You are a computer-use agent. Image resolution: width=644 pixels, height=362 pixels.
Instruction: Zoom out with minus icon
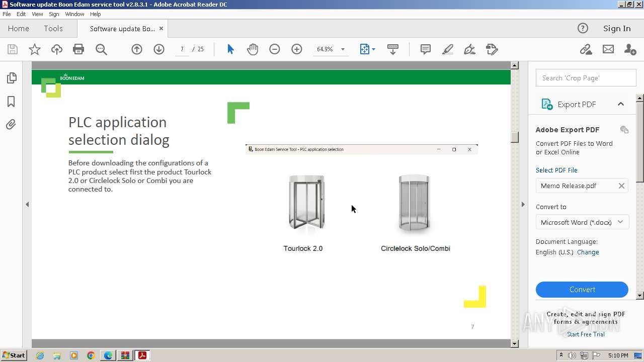point(275,49)
